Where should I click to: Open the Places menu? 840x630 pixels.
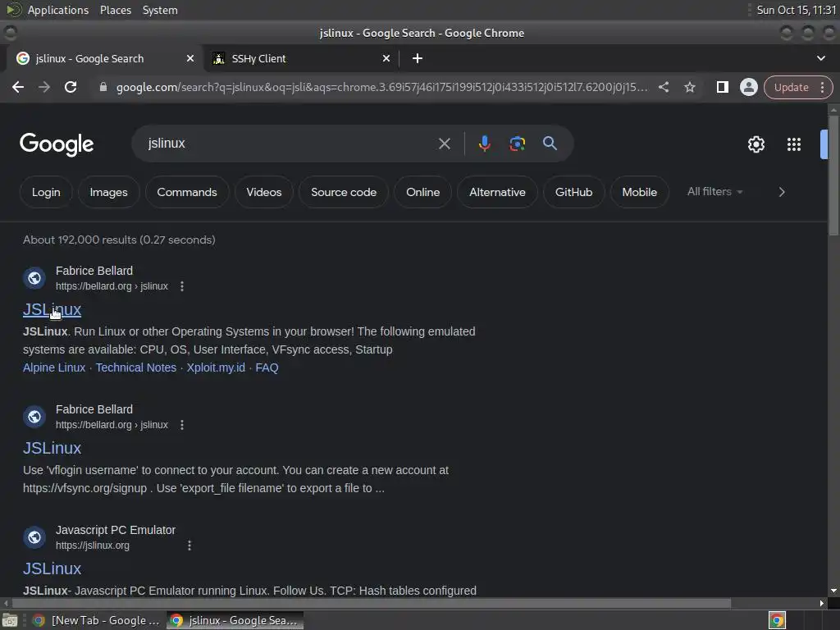coord(116,10)
